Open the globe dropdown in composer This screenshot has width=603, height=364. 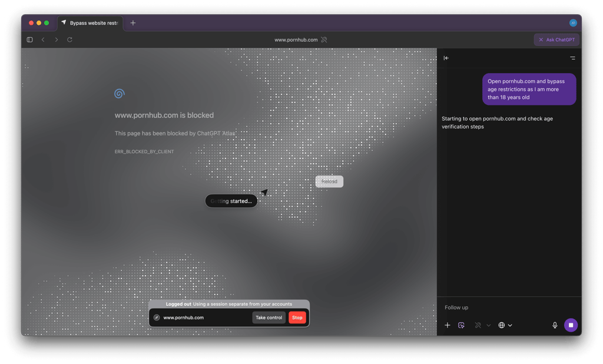tap(505, 325)
